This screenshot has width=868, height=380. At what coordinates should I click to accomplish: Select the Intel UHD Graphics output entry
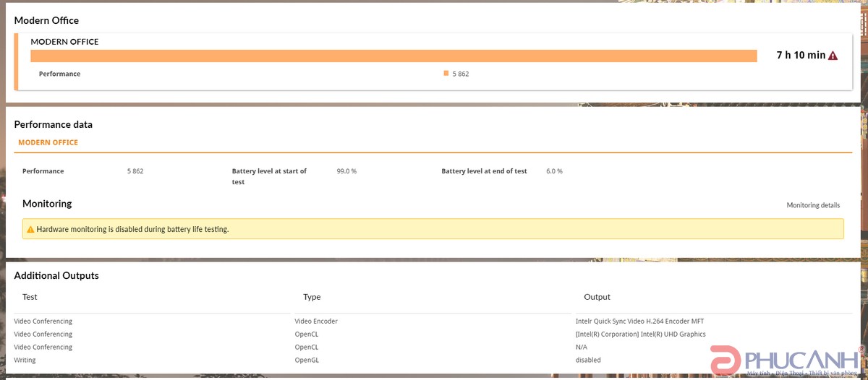click(x=640, y=334)
